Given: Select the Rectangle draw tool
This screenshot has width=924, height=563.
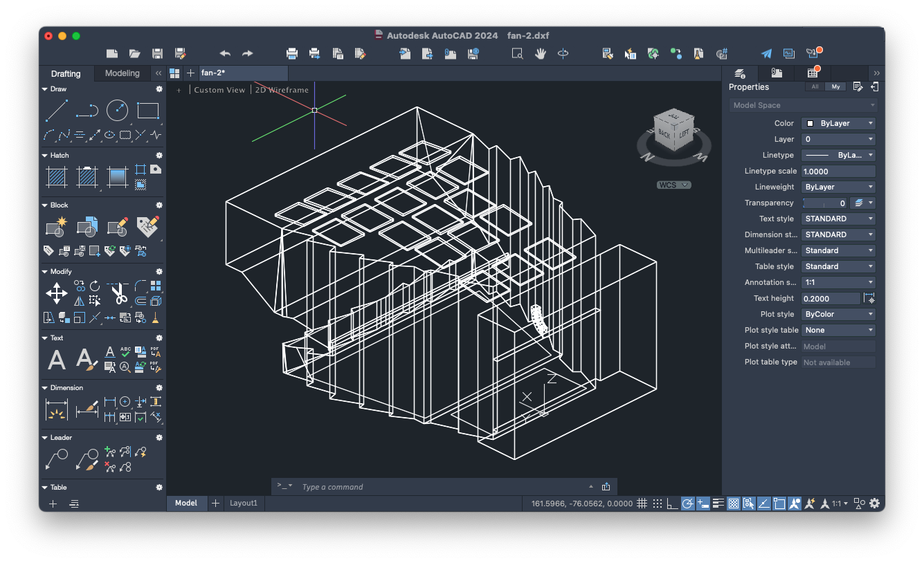Looking at the screenshot, I should point(147,111).
